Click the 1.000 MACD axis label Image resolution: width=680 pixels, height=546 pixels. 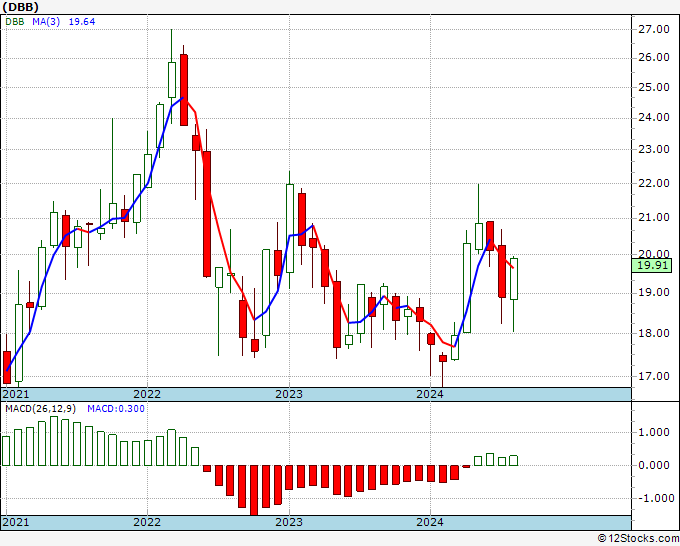654,432
